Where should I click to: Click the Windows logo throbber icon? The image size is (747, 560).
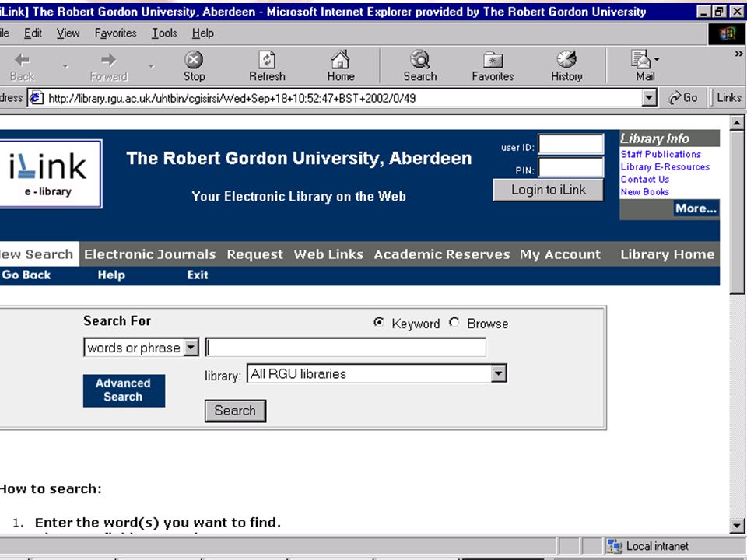727,33
